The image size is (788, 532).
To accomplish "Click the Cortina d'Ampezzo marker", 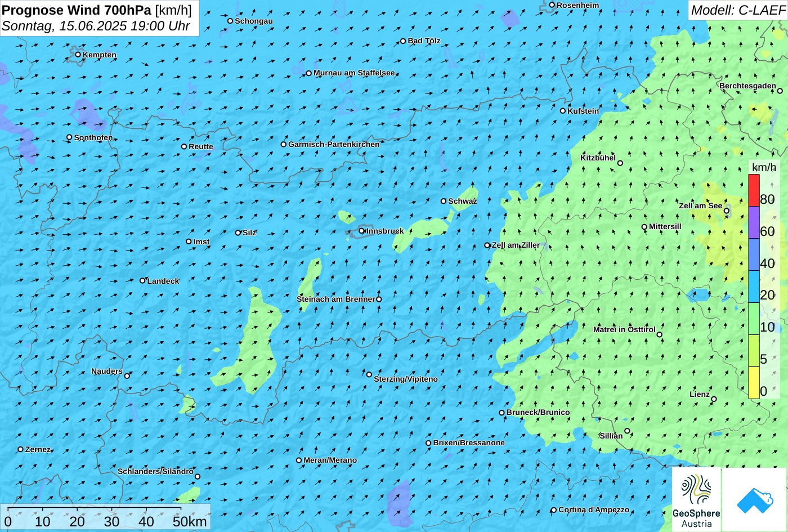I will [x=554, y=510].
